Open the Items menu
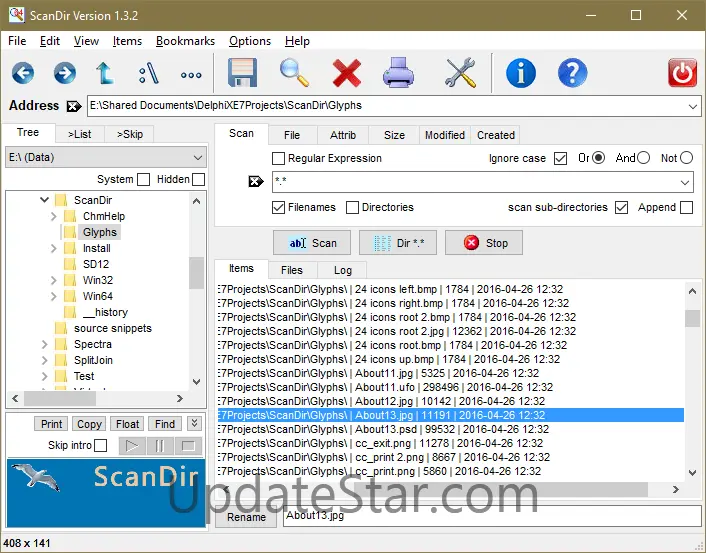Viewport: 706px width, 553px height. click(127, 41)
